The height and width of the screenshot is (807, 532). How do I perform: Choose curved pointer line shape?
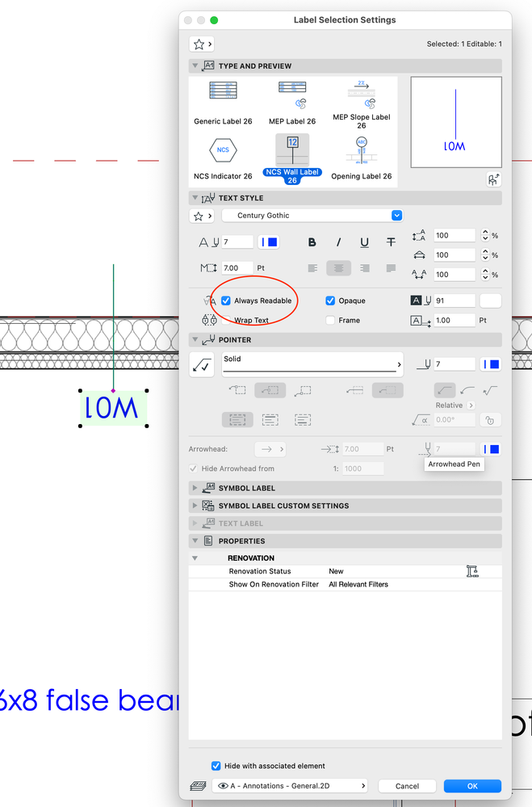[x=467, y=391]
